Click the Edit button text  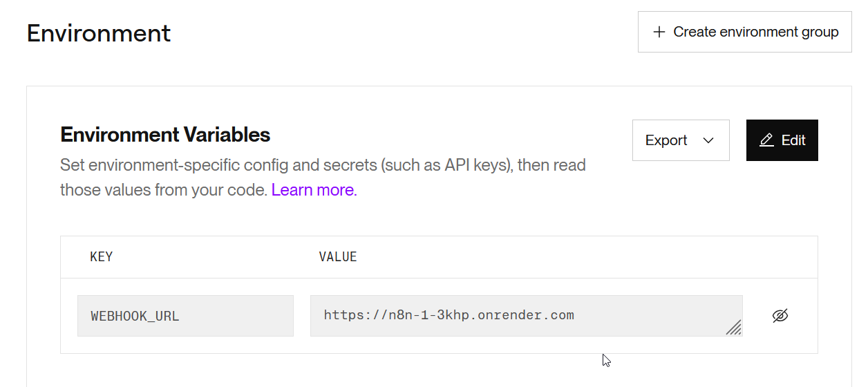(x=793, y=140)
